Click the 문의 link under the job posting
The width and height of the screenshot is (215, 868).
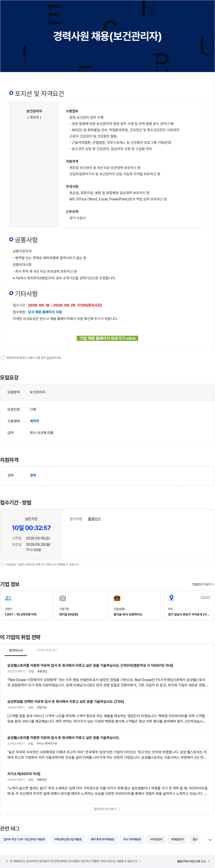(49, 358)
